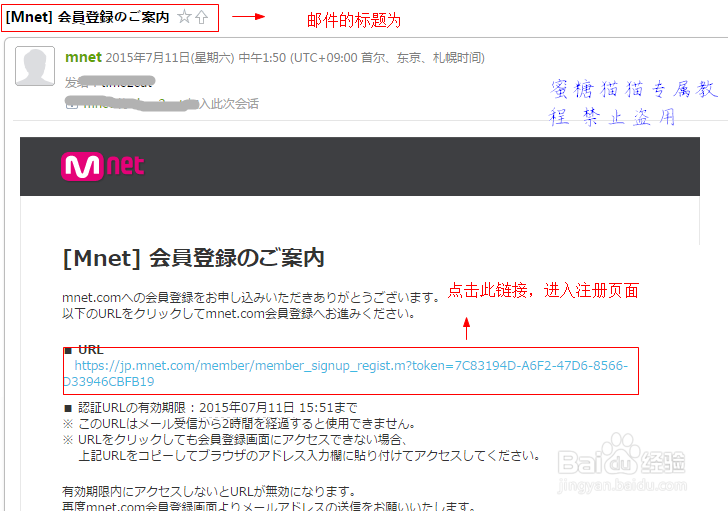Click the email subject title at top

pyautogui.click(x=87, y=17)
